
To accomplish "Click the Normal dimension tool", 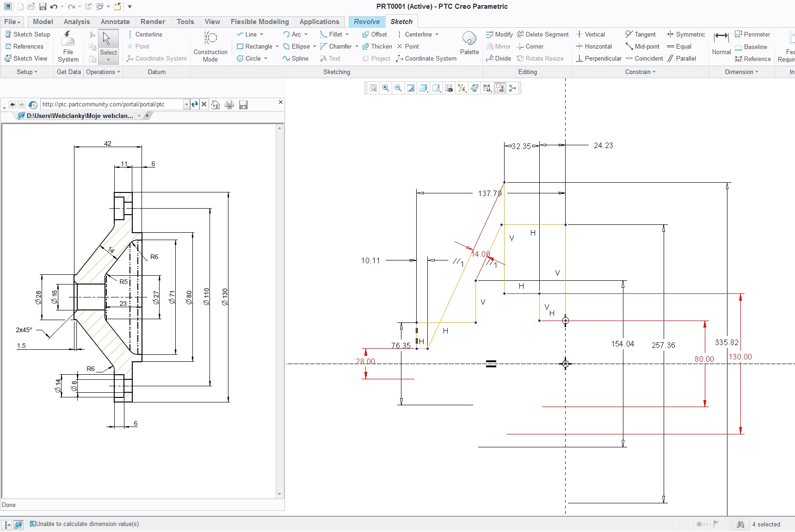I will click(x=721, y=43).
